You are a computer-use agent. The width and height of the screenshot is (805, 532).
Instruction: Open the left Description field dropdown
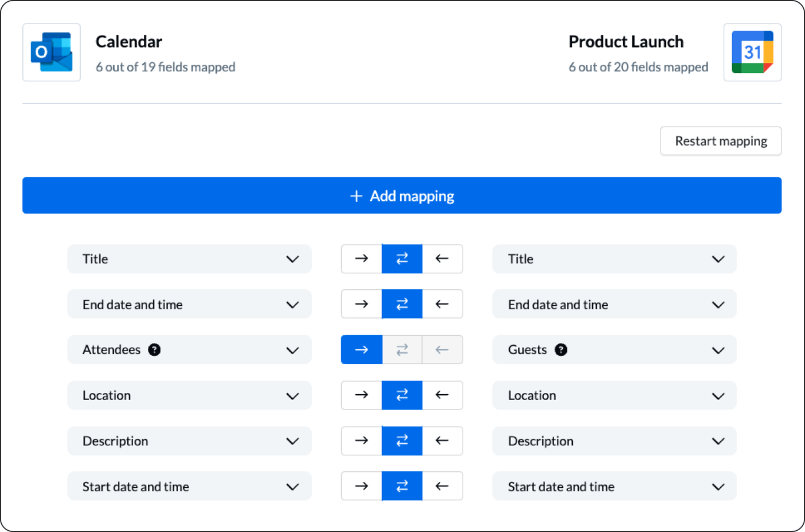pos(189,441)
